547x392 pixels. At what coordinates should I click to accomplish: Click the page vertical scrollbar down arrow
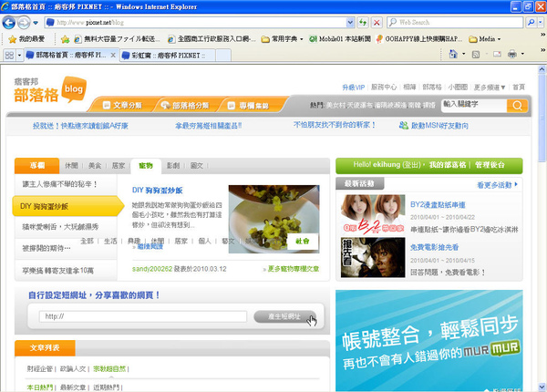point(542,387)
